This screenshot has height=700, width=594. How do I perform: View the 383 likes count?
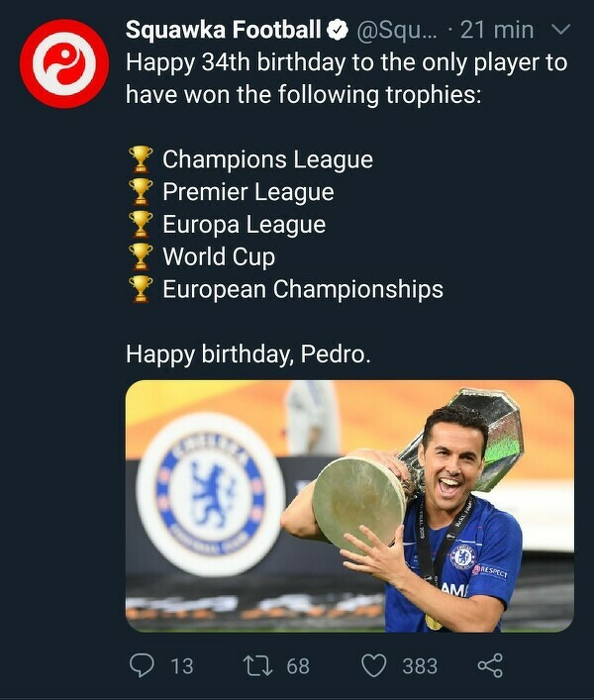tap(419, 665)
